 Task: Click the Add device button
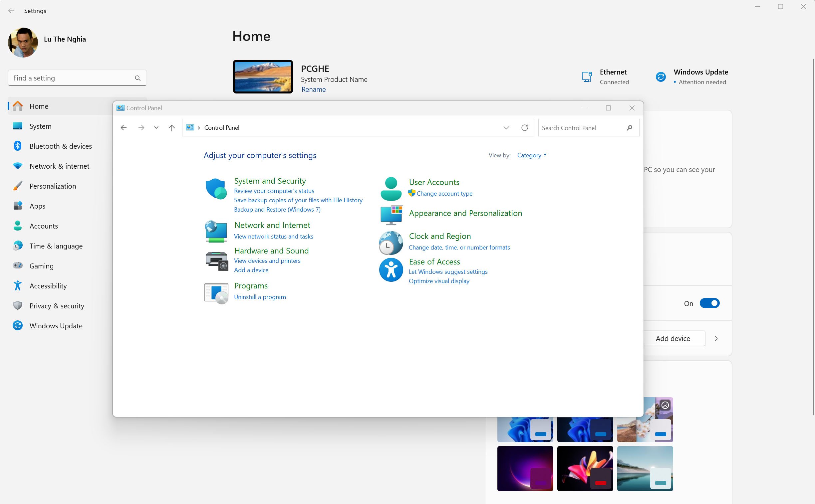(673, 338)
